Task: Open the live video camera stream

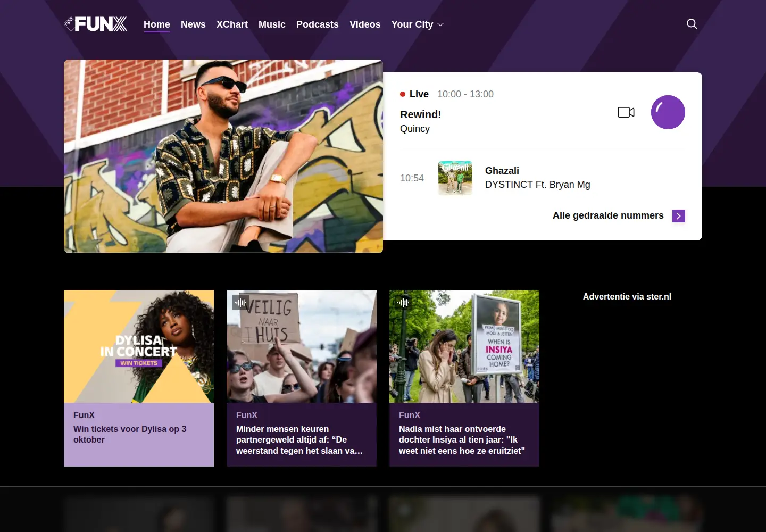Action: pos(626,112)
